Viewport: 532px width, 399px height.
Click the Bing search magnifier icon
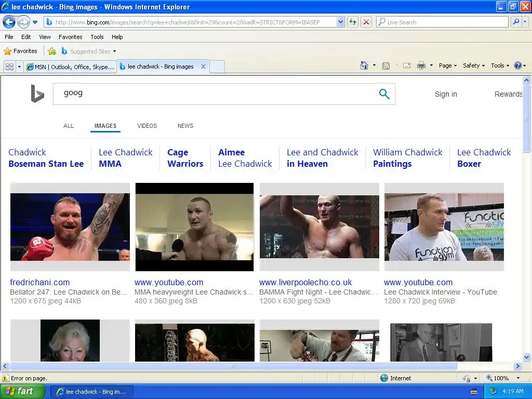(x=384, y=94)
